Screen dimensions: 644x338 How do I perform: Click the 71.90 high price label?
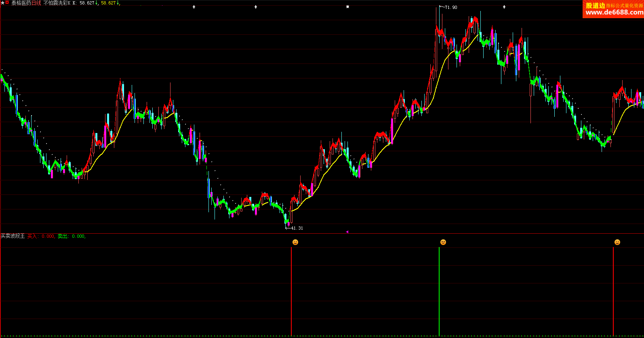(451, 7)
